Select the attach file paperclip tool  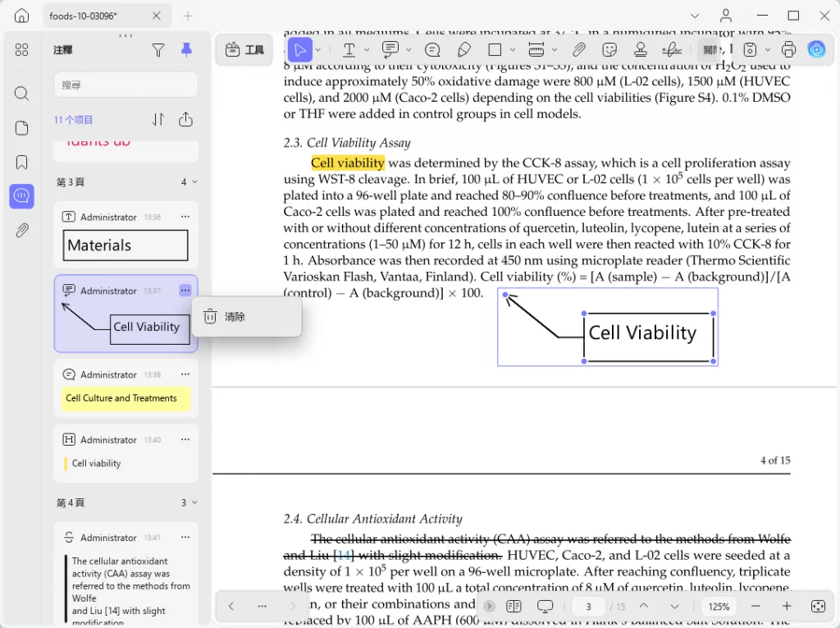pos(578,50)
